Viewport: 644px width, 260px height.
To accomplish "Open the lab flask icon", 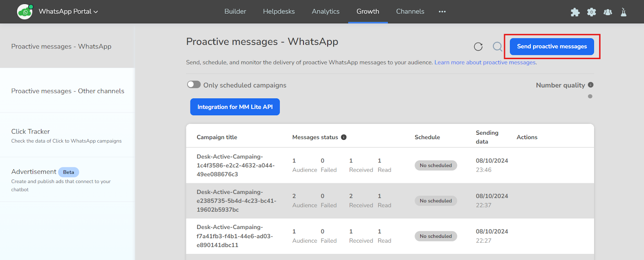I will click(x=623, y=12).
